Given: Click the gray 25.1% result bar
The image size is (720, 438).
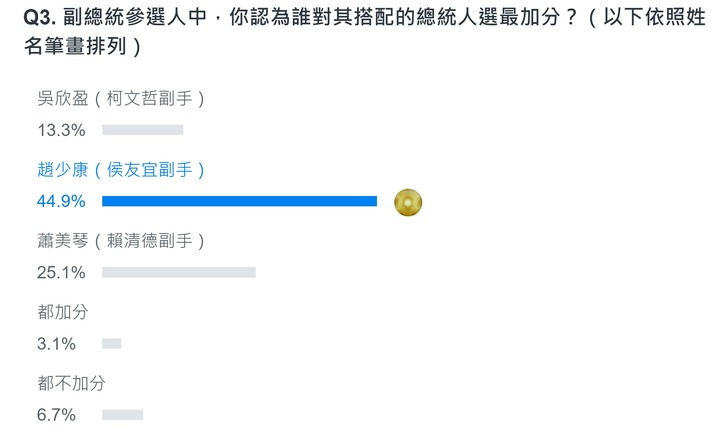Looking at the screenshot, I should pyautogui.click(x=179, y=272).
